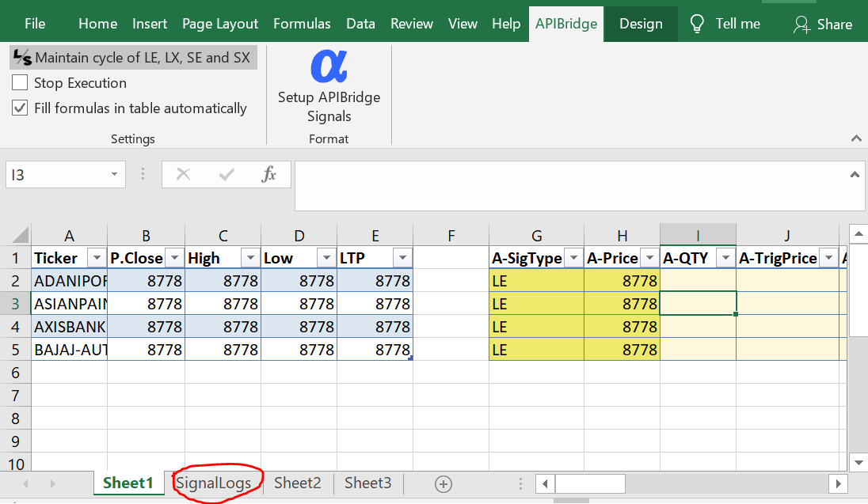Viewport: 868px width, 504px height.
Task: Switch to the Sheet3 tab
Action: pyautogui.click(x=367, y=483)
